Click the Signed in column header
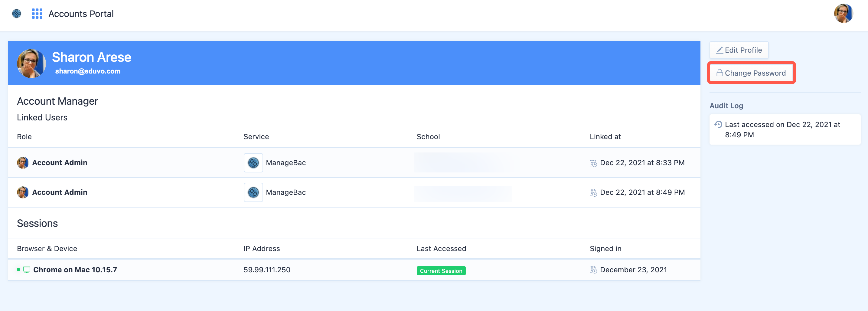The height and width of the screenshot is (311, 868). 605,249
